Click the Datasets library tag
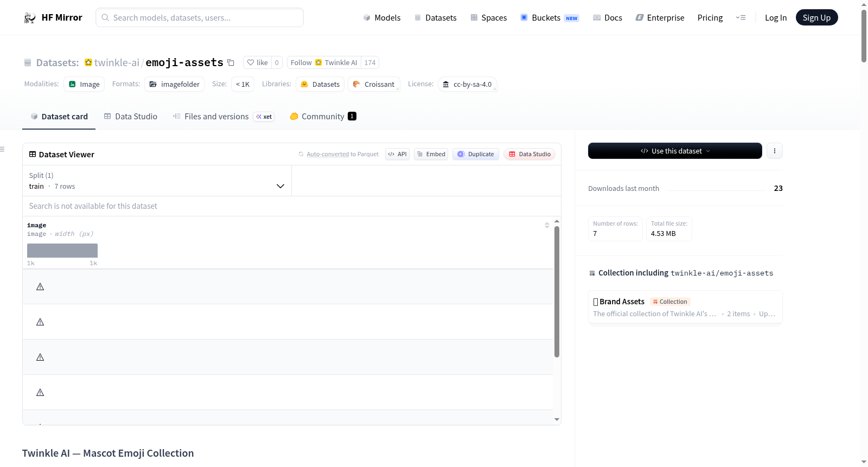This screenshot has height=467, width=868. click(320, 84)
